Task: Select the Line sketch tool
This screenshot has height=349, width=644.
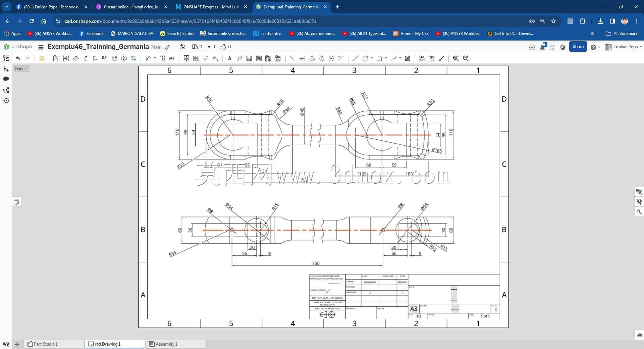Action: point(355,58)
